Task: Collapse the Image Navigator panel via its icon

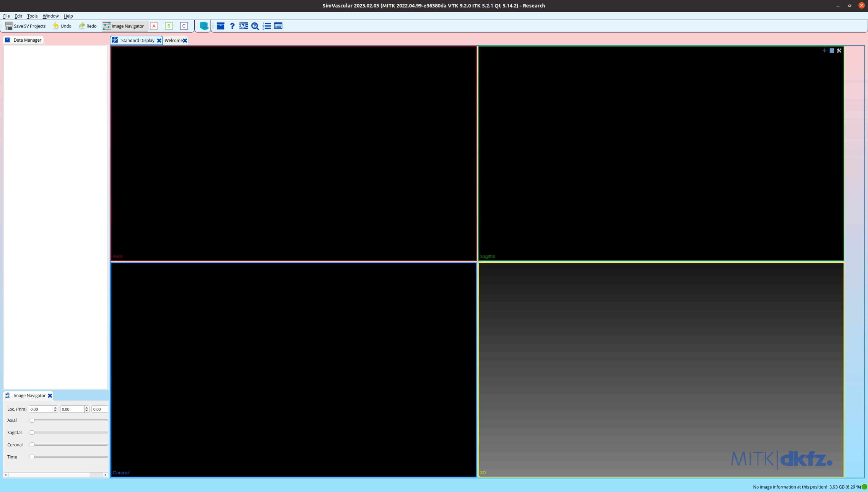Action: click(x=7, y=395)
